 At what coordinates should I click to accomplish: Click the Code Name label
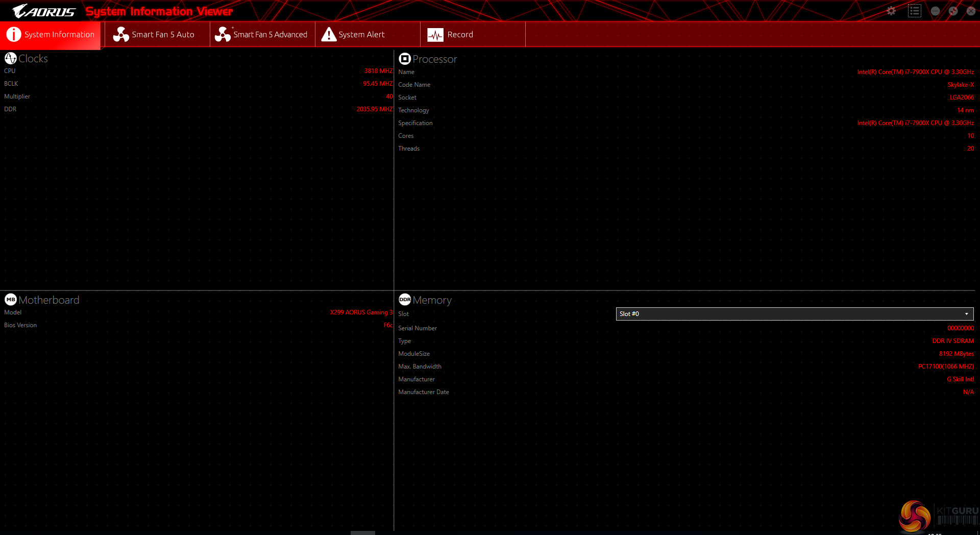click(414, 85)
